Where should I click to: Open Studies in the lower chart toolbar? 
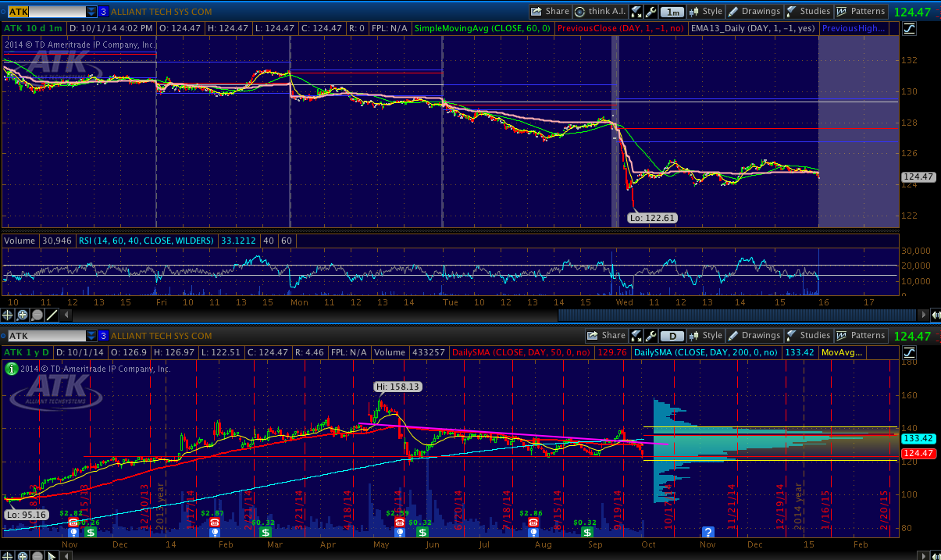tap(808, 336)
